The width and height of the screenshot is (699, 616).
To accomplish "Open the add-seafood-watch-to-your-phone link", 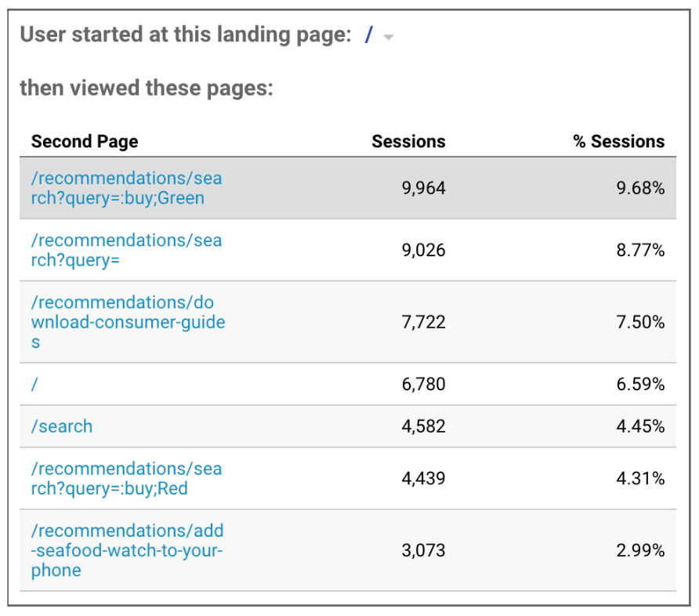I will [127, 550].
